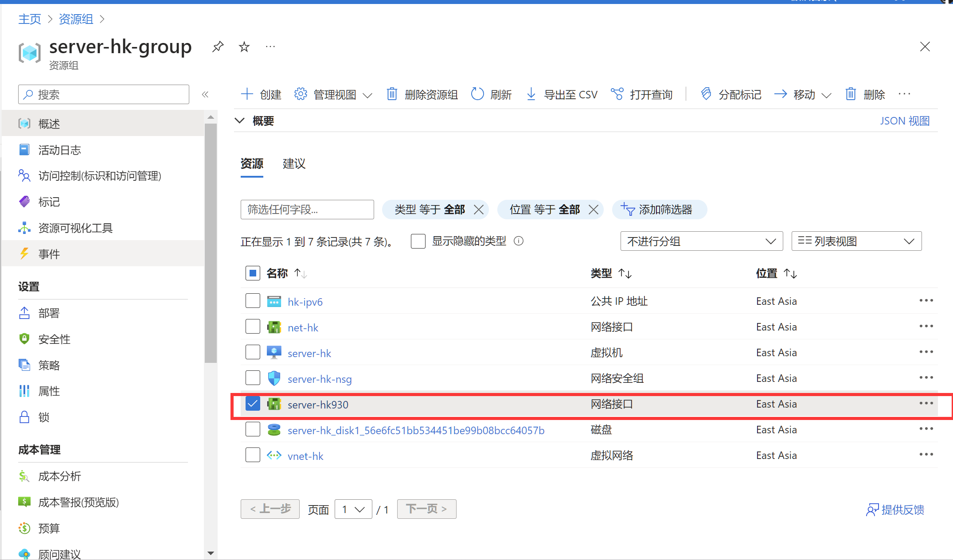The height and width of the screenshot is (560, 953).
Task: Click the Refresh icon in the toolbar
Action: (477, 94)
